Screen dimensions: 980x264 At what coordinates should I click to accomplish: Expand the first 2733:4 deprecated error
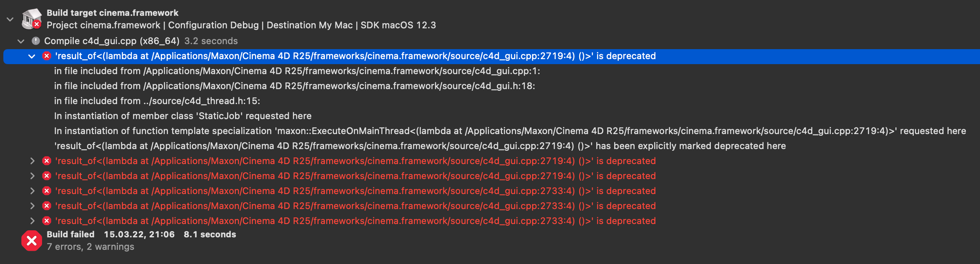[x=32, y=191]
